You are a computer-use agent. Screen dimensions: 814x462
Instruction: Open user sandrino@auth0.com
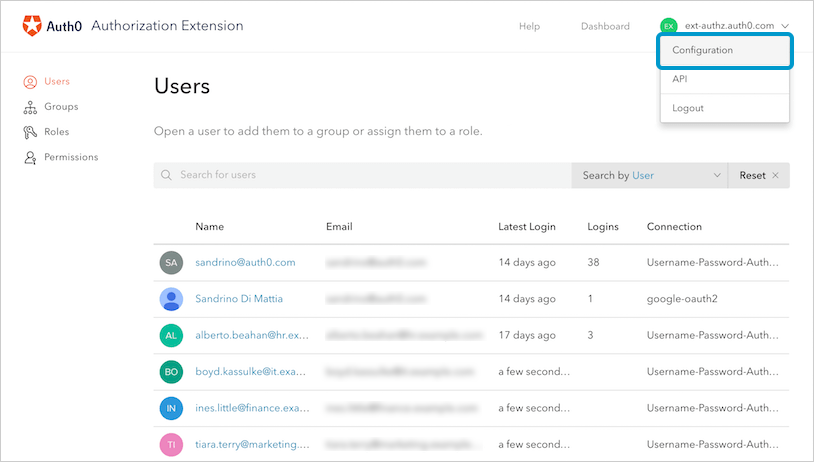tap(245, 262)
